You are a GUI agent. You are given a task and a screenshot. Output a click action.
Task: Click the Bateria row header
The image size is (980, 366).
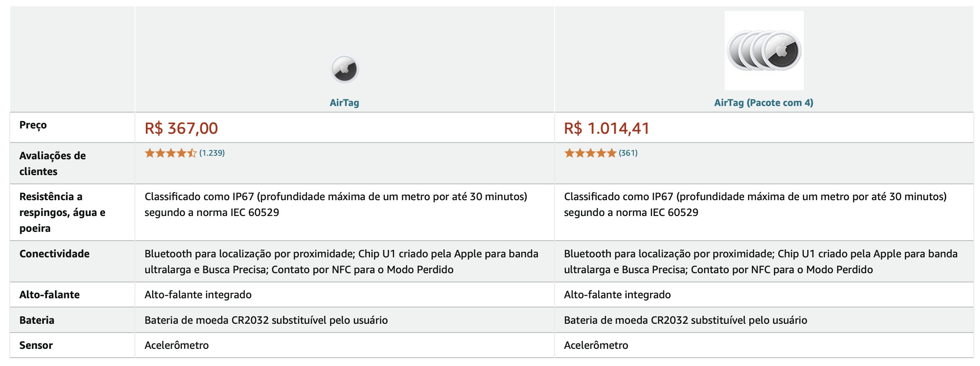37,320
